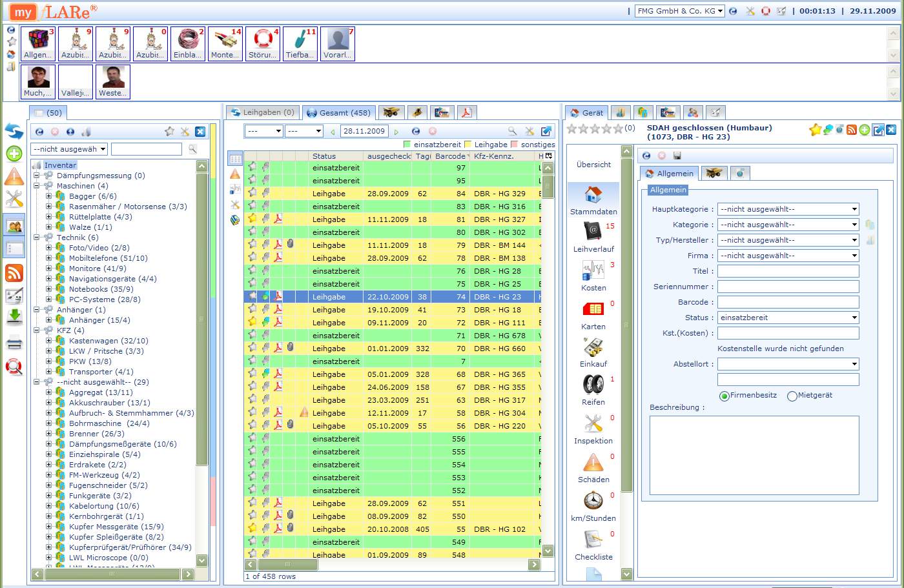Open the Schäden warning icon
The width and height of the screenshot is (904, 588).
coord(593,462)
